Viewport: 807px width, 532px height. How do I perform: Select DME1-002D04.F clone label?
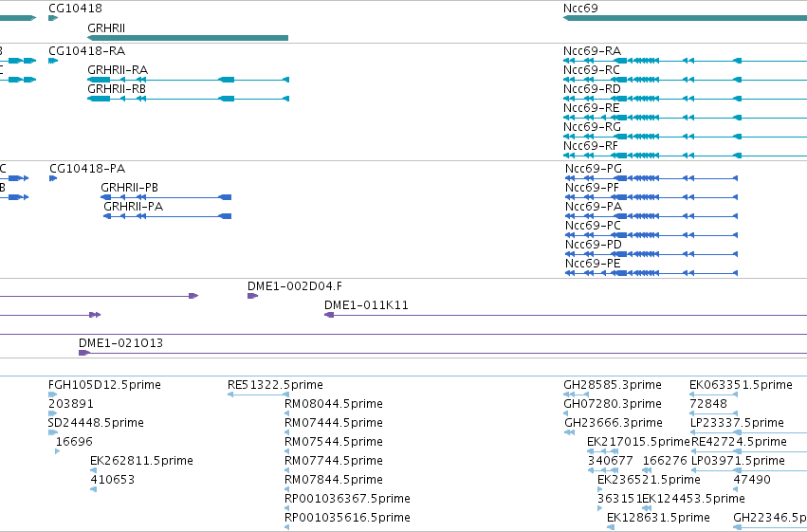[295, 286]
